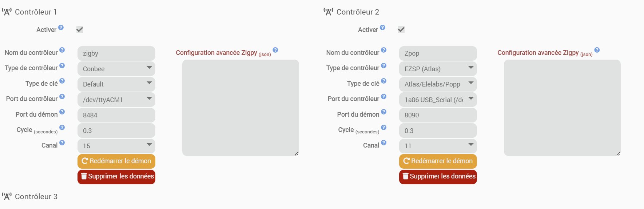Viewport: 644px width, 209px height.
Task: Open the Atlas/Elelabs/Popp key type dropdown
Action: click(438, 84)
